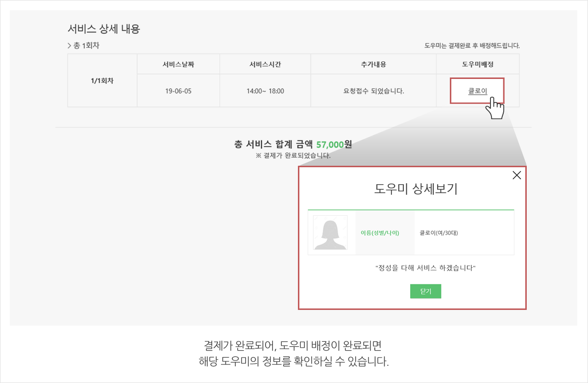This screenshot has width=588, height=383.
Task: Click the 14:00~ 18:00 time cell
Action: [x=265, y=91]
